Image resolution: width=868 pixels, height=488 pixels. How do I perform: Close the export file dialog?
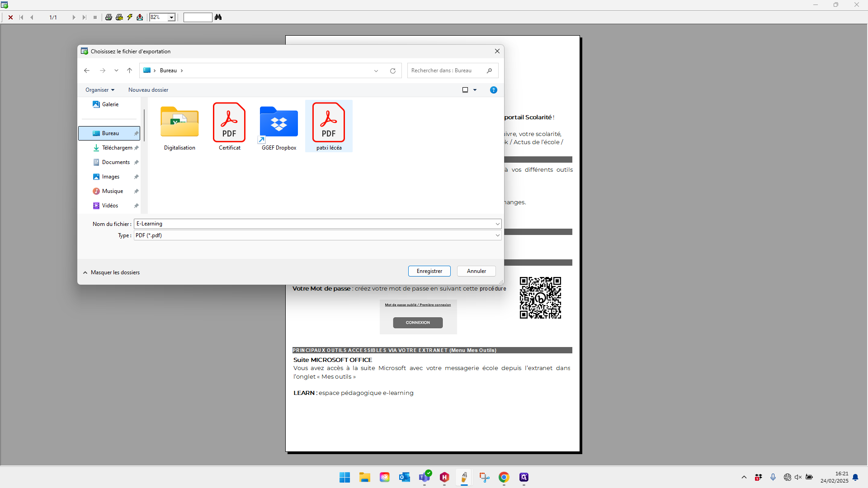click(497, 51)
